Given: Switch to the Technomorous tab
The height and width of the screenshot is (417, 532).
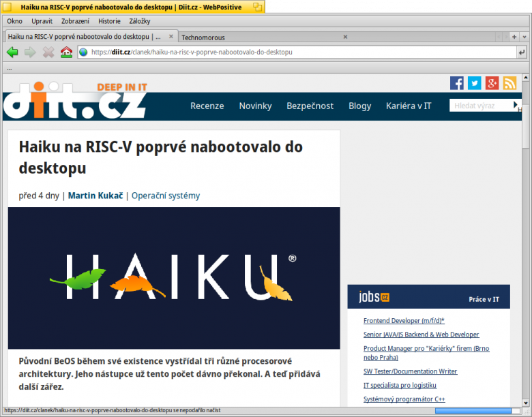Looking at the screenshot, I should pyautogui.click(x=261, y=37).
